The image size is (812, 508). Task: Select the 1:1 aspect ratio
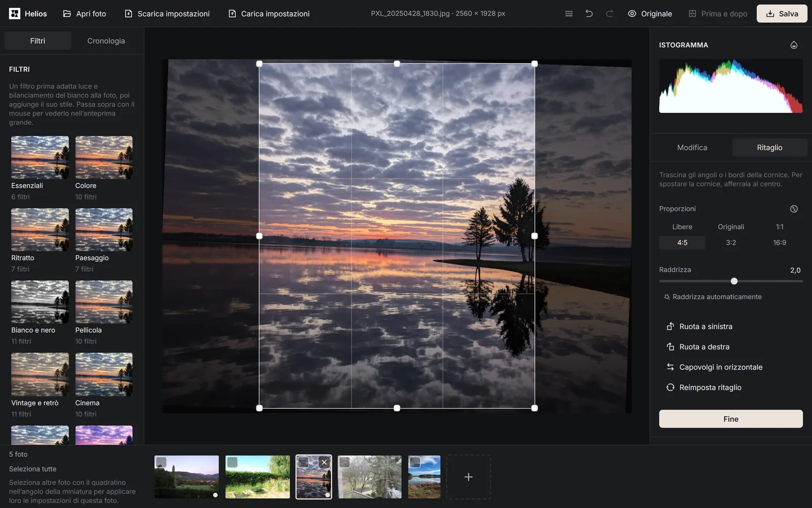pyautogui.click(x=780, y=227)
